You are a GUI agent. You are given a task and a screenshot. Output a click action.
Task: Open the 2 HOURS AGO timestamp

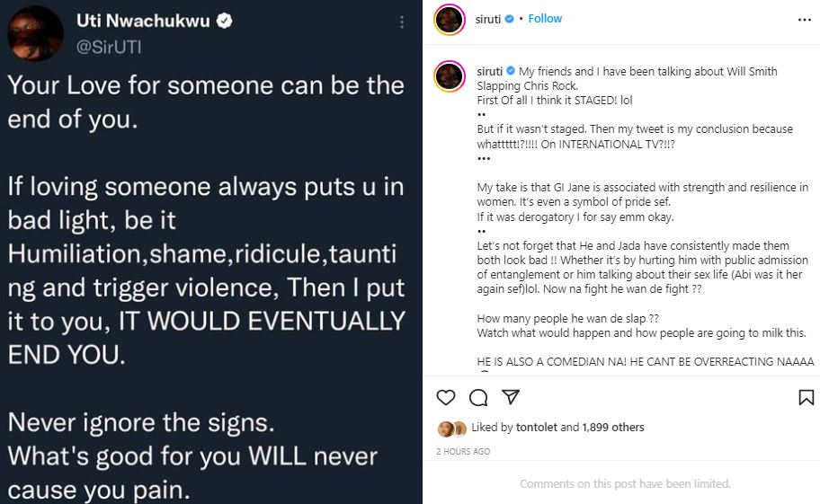pyautogui.click(x=463, y=451)
